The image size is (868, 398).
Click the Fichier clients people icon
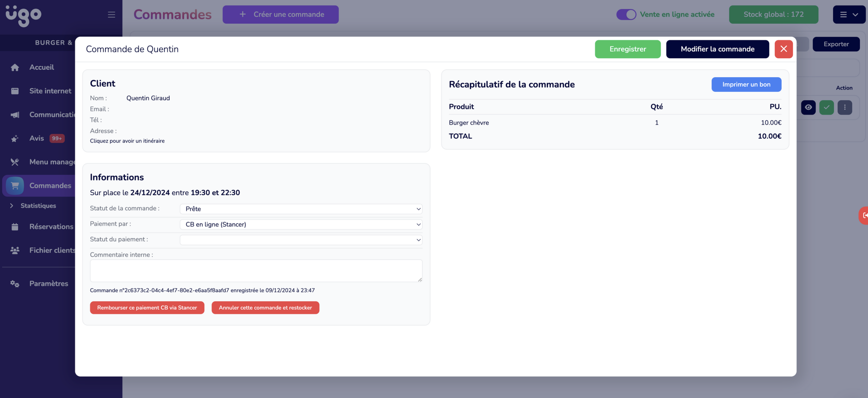(15, 250)
